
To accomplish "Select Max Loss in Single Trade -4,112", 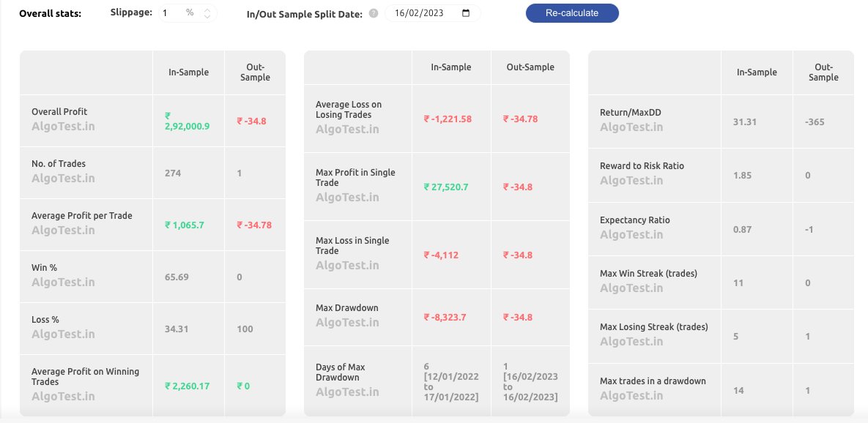I will 441,255.
